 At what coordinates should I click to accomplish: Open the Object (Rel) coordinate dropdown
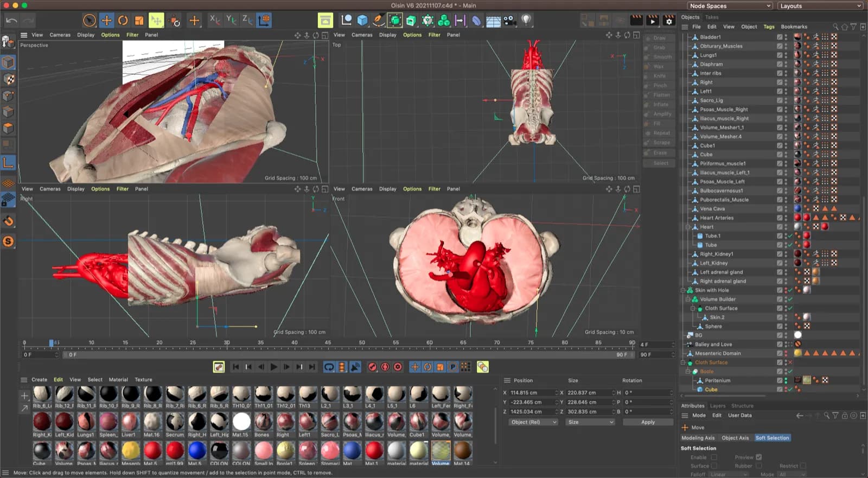pos(533,422)
